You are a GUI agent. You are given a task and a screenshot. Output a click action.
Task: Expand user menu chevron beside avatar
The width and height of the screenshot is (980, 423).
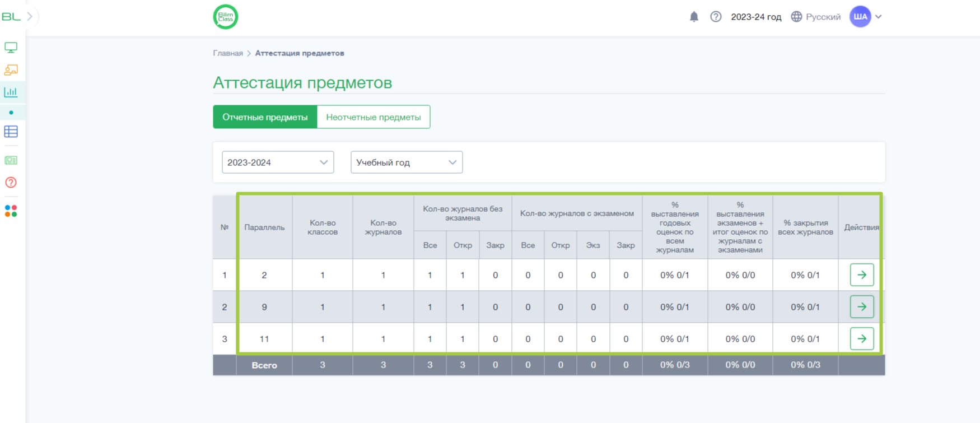879,17
